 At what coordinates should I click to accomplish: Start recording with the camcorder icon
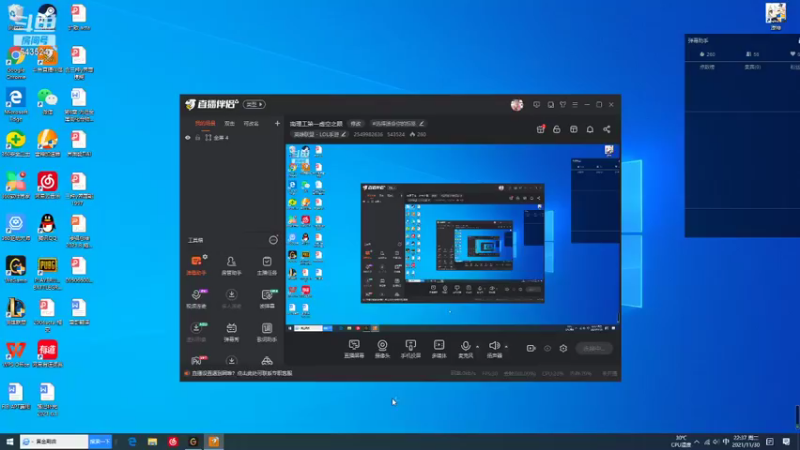[x=531, y=348]
